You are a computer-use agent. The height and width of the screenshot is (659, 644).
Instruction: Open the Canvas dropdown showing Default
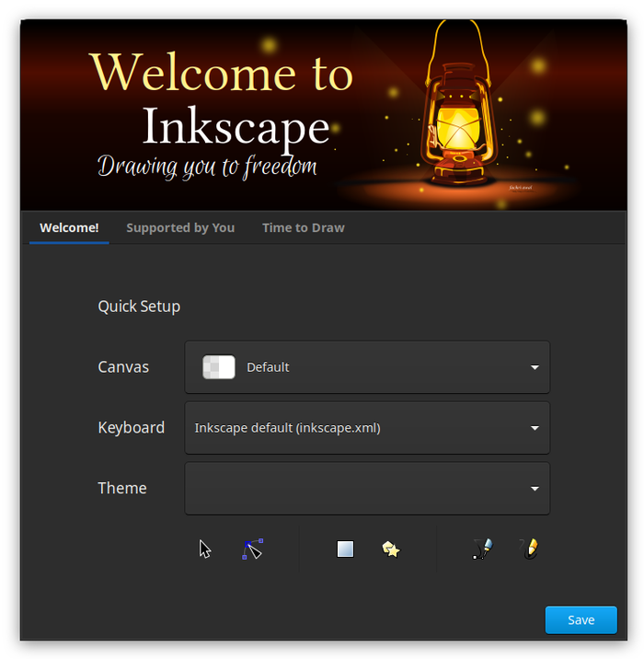click(367, 367)
